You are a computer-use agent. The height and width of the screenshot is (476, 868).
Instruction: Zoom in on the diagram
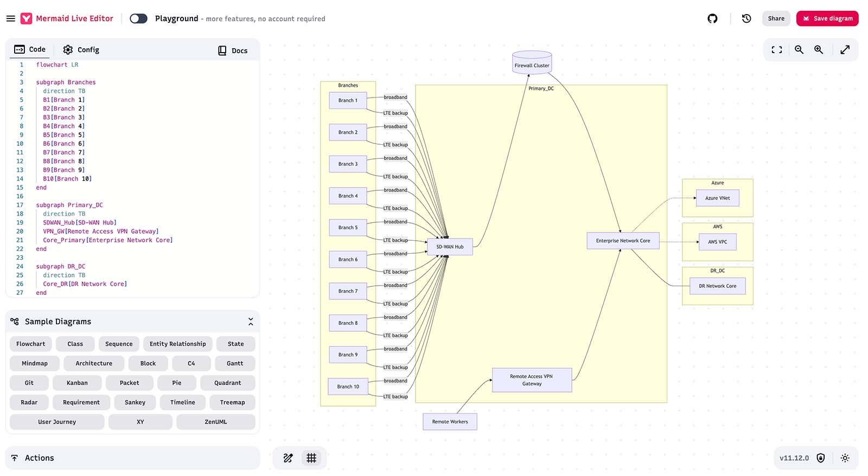819,50
